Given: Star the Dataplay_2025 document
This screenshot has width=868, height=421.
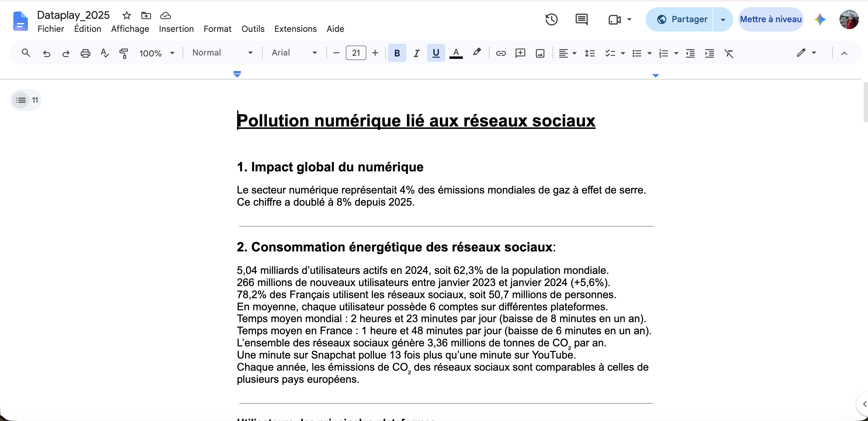Looking at the screenshot, I should (127, 15).
